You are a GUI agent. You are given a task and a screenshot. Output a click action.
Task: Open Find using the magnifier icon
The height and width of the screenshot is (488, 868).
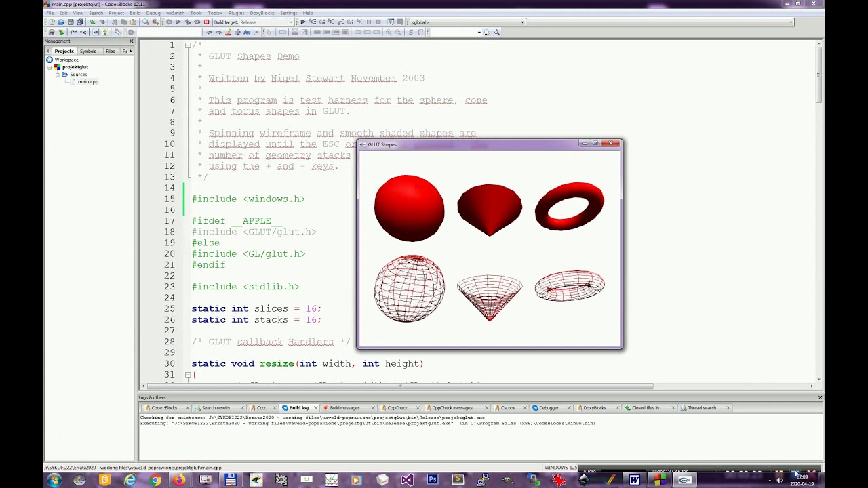coord(146,22)
